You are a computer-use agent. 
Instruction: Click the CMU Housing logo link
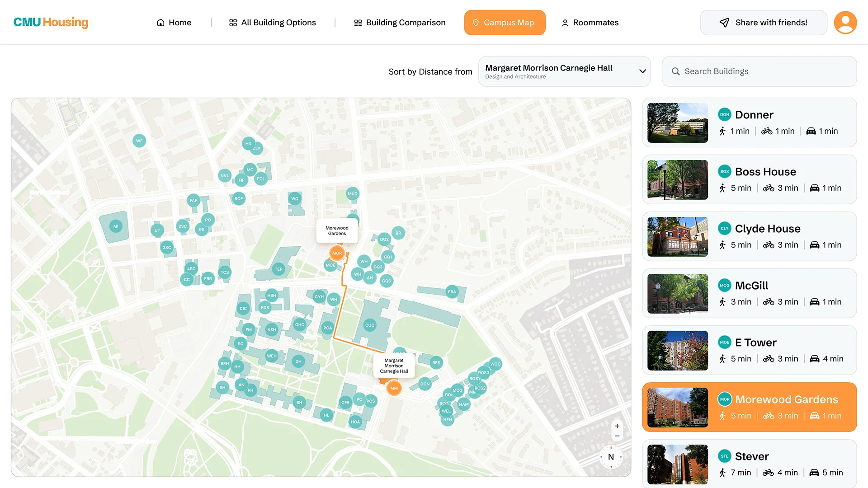[51, 22]
